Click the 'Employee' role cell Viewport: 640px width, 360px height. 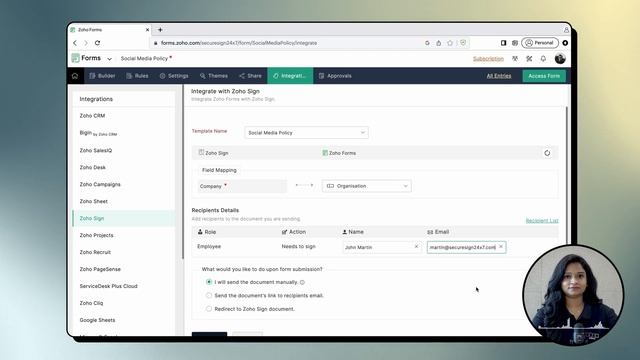209,247
